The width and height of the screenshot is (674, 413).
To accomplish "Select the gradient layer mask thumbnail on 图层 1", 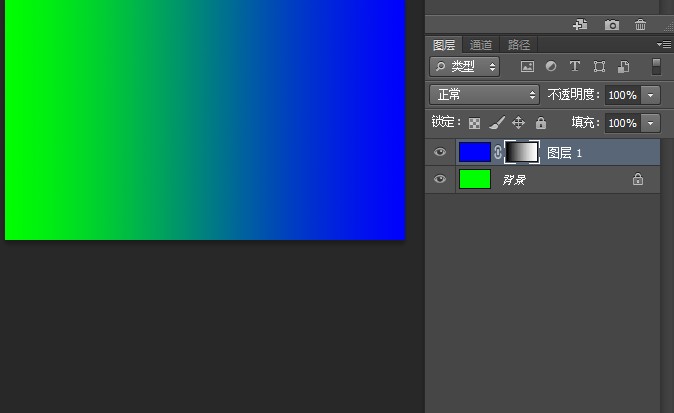I will coord(522,152).
